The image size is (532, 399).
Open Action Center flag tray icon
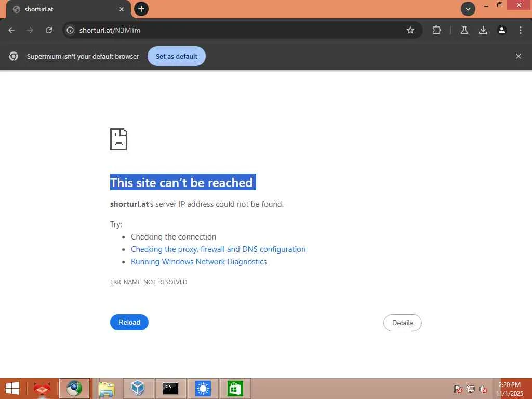click(458, 389)
